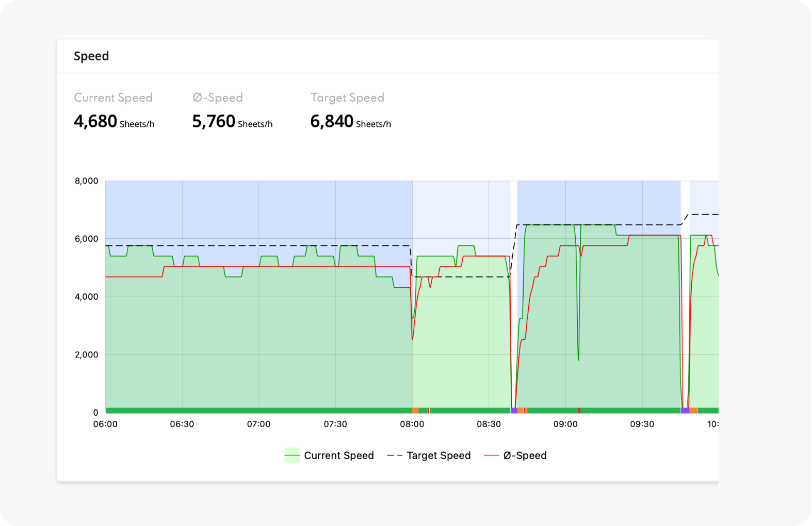Select the purple status segment after 09:30
The image size is (812, 526).
[685, 410]
